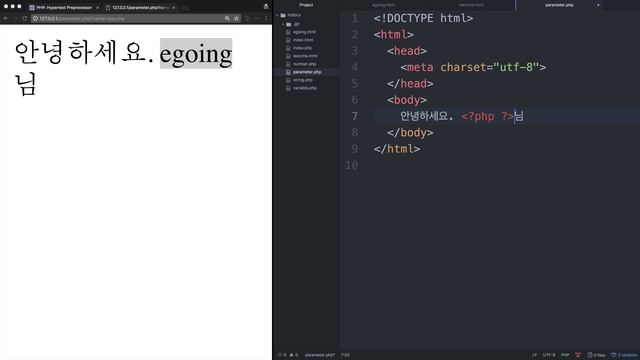Viewport: 640px width, 360px height.
Task: Click UTF-8 encoding selector
Action: 549,355
